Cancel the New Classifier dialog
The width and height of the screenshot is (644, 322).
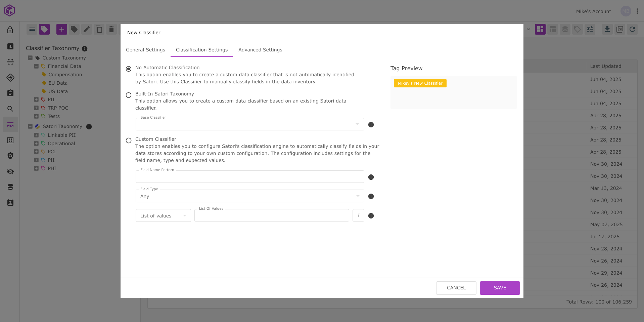456,288
